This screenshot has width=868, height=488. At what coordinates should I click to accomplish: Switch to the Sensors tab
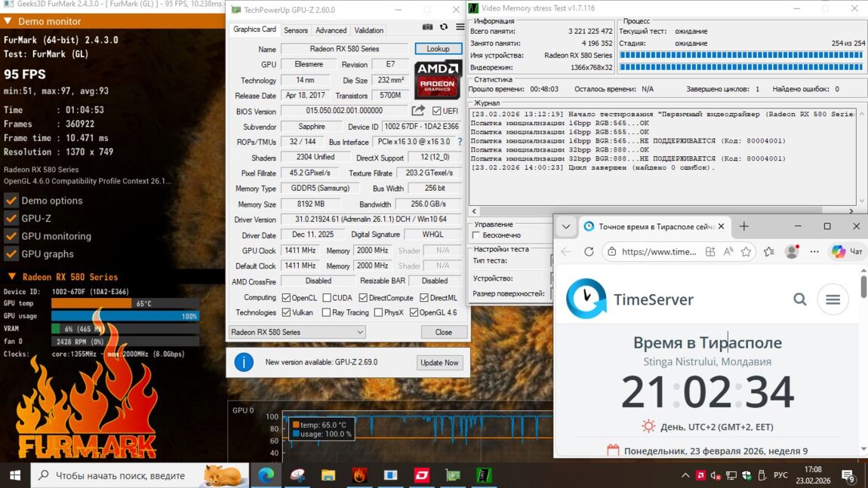pos(295,30)
